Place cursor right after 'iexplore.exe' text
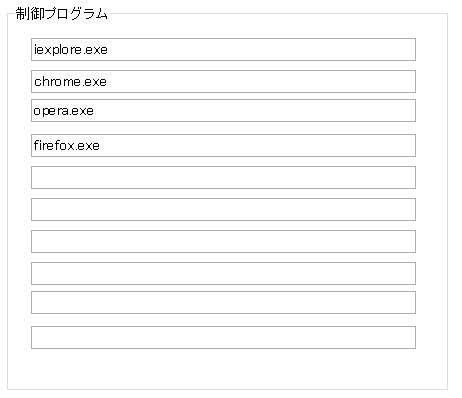462x398 pixels. point(108,50)
